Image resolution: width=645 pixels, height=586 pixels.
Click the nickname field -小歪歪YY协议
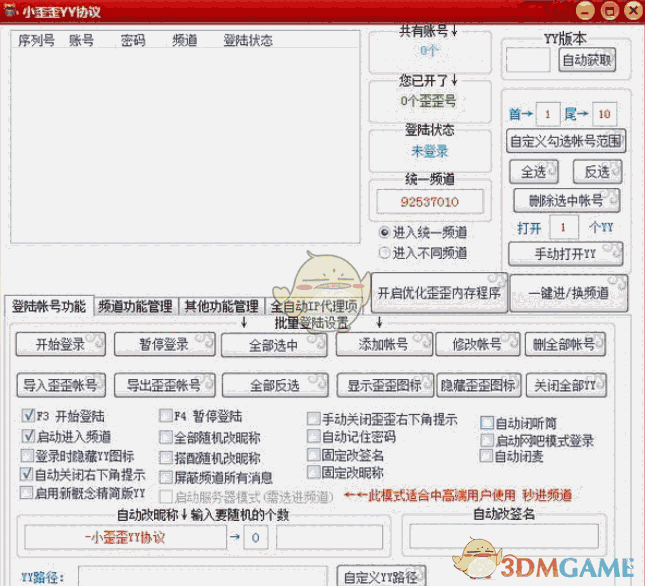(x=125, y=537)
